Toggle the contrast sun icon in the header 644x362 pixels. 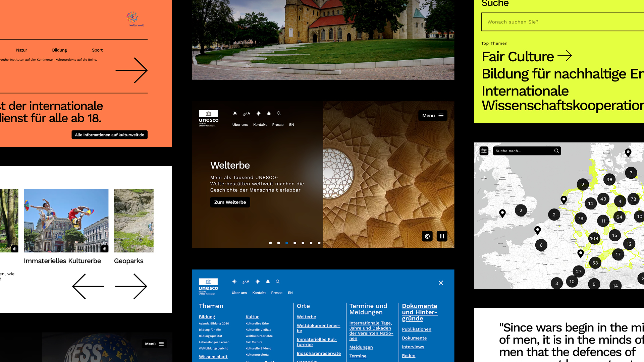[235, 113]
